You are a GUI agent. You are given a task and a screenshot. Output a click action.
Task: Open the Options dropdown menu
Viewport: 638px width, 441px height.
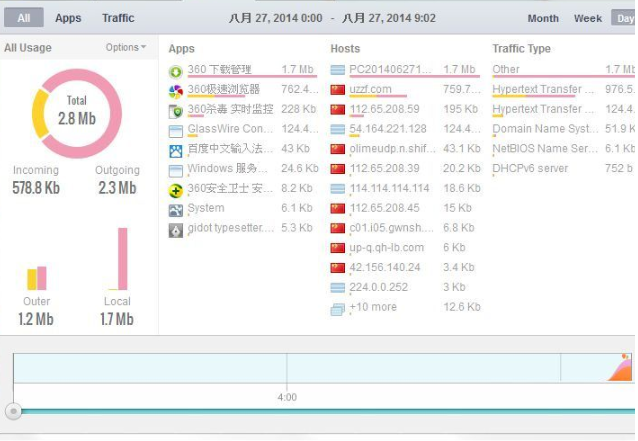126,47
